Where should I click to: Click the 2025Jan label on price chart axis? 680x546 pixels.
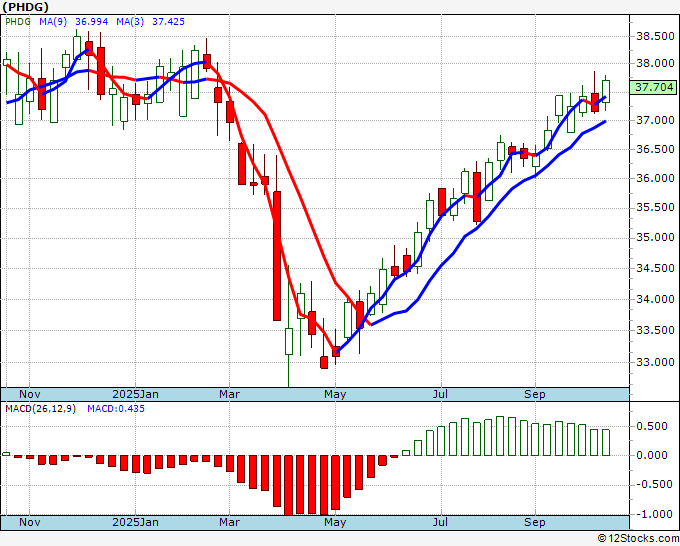(x=135, y=394)
